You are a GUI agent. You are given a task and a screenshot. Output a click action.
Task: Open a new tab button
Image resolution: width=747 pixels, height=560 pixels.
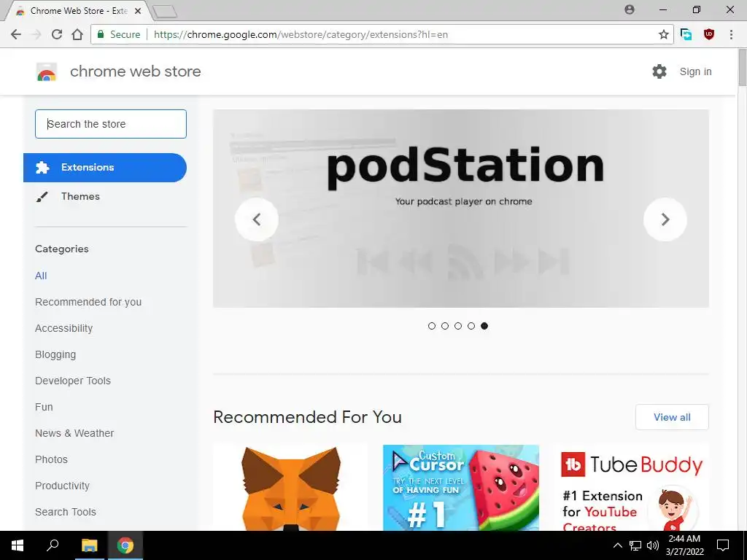[165, 11]
